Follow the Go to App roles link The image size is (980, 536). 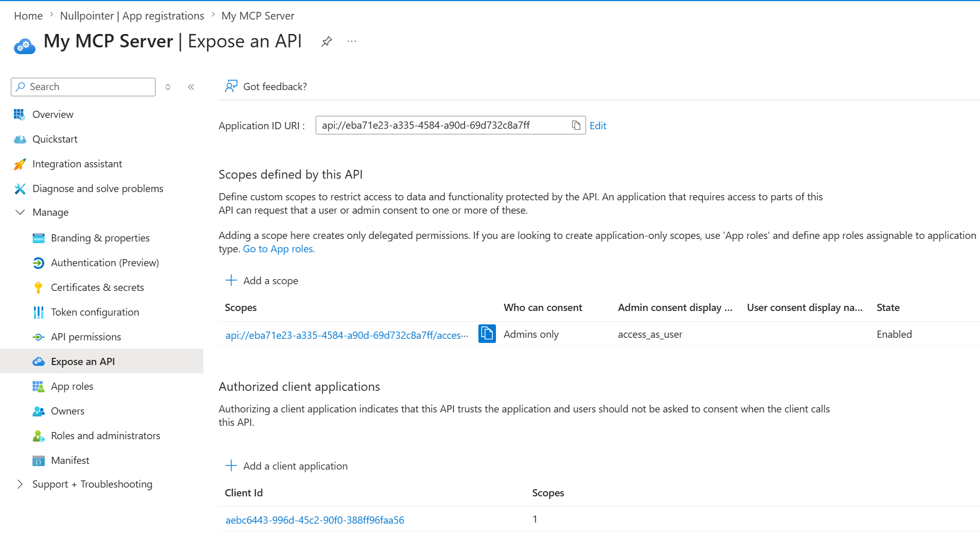[279, 249]
